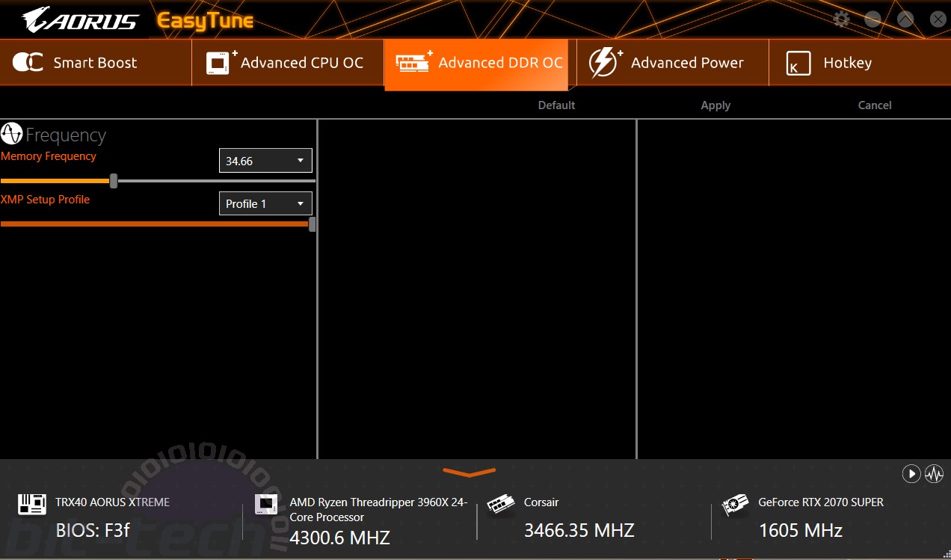Click the motherboard icon beside TRX40 AORUS XTREME
This screenshot has height=560, width=951.
pyautogui.click(x=32, y=504)
